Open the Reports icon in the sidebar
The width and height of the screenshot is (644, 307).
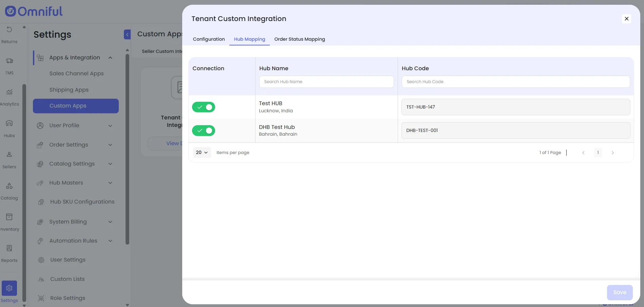click(x=9, y=248)
